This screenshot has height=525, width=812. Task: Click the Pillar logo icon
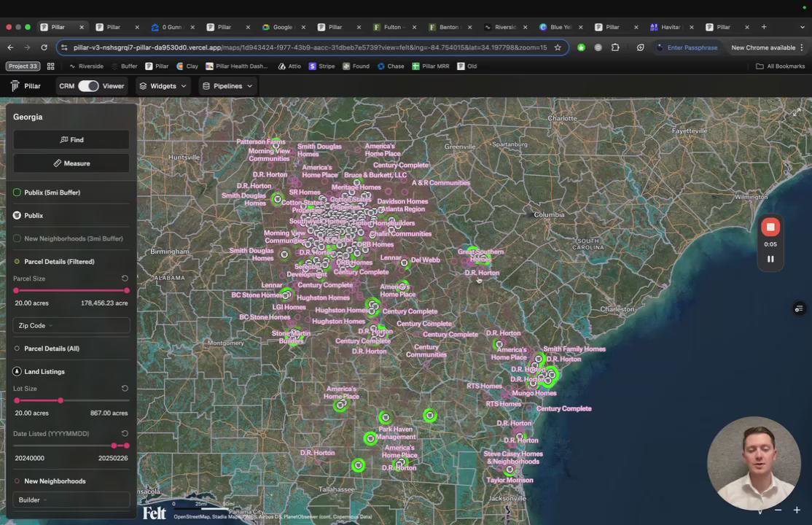coord(15,86)
